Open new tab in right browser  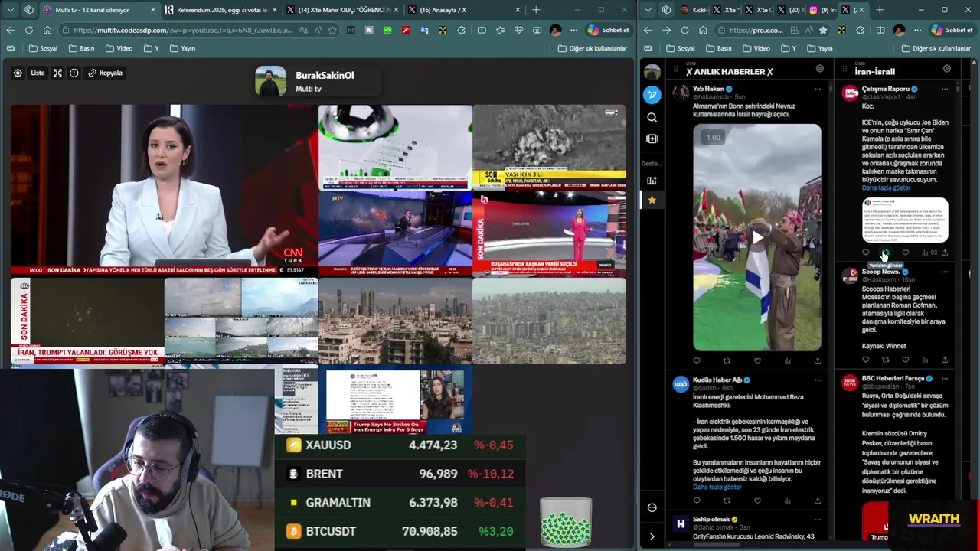click(x=880, y=10)
